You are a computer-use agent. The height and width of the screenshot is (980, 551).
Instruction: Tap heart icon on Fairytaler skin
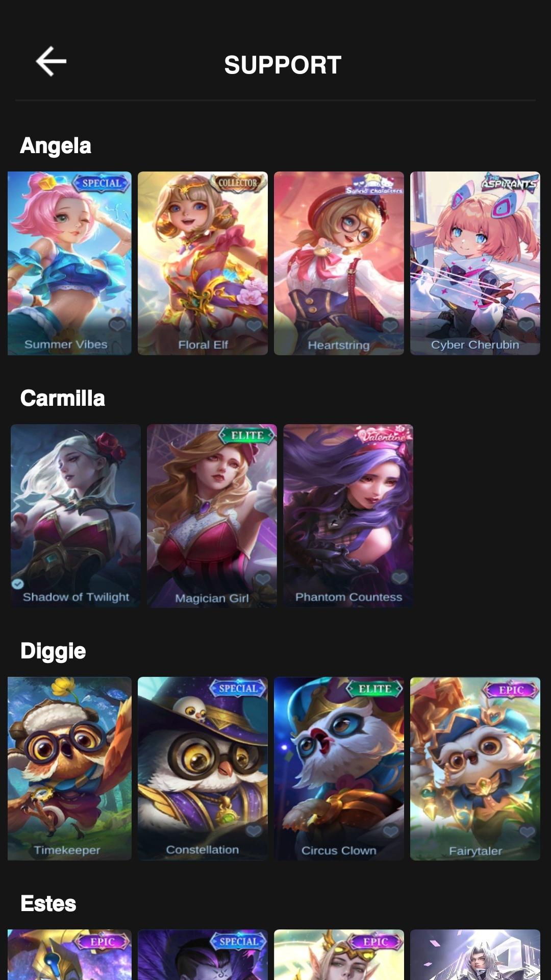click(x=527, y=831)
